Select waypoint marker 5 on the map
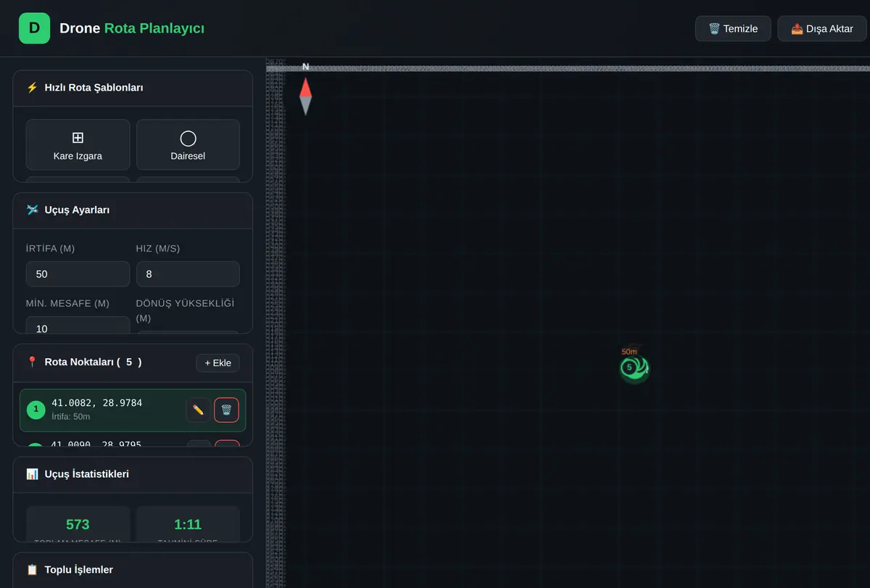Screen dimensions: 870x588 pos(629,368)
